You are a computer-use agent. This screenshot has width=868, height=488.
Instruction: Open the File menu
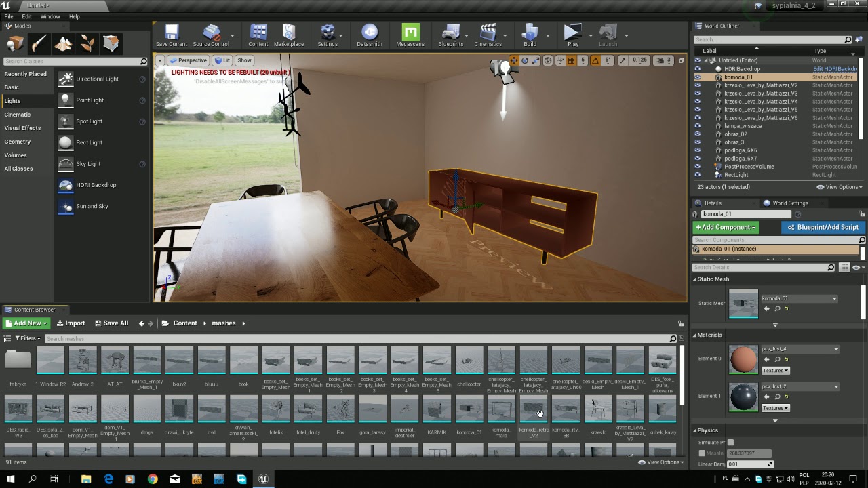pyautogui.click(x=8, y=16)
